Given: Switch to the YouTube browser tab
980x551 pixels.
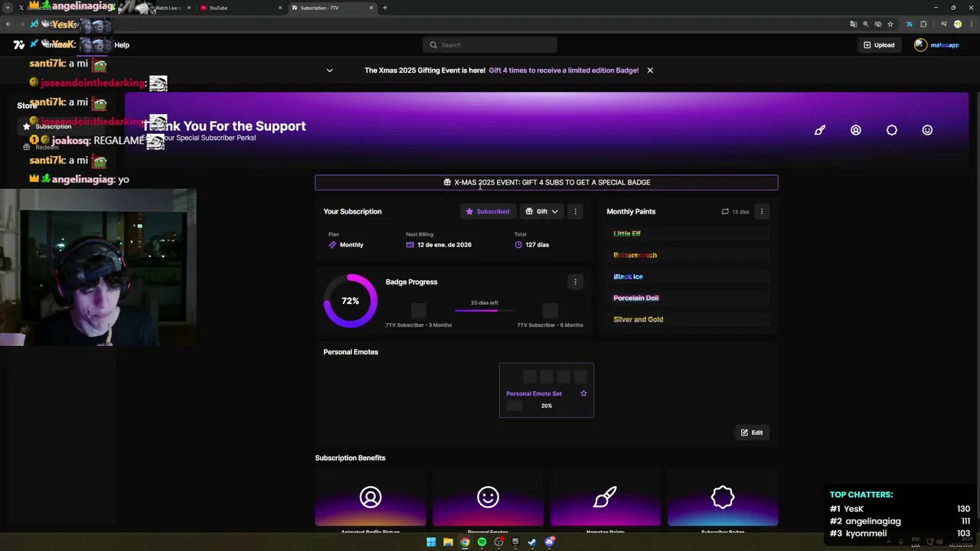Looking at the screenshot, I should pos(241,8).
